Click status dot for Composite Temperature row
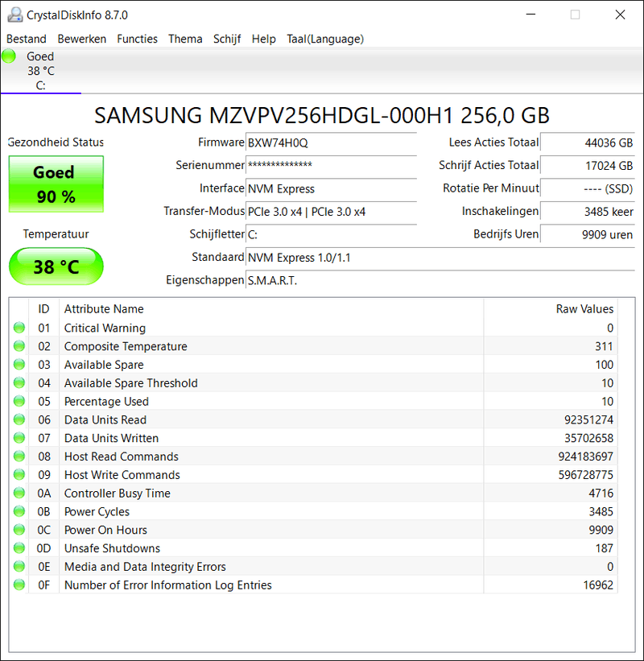 point(19,346)
